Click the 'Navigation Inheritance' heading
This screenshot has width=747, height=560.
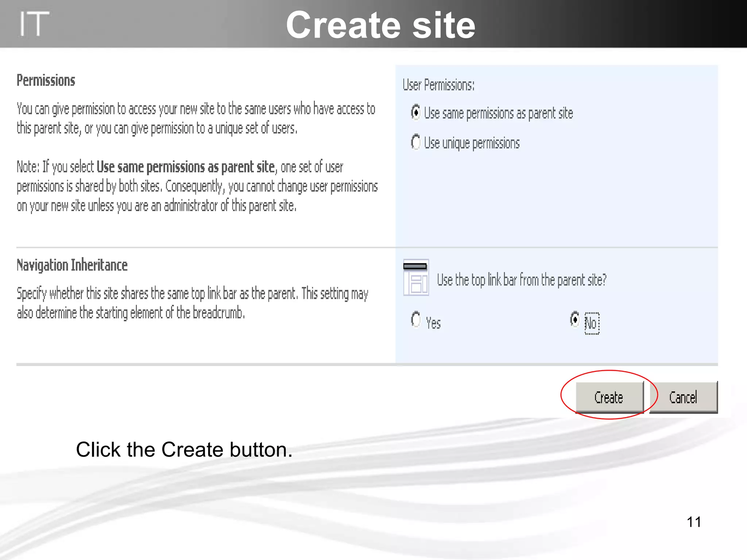(72, 265)
